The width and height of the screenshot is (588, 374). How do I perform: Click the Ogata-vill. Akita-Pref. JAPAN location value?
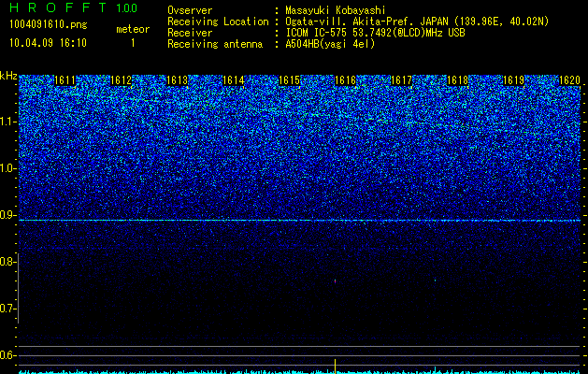415,22
